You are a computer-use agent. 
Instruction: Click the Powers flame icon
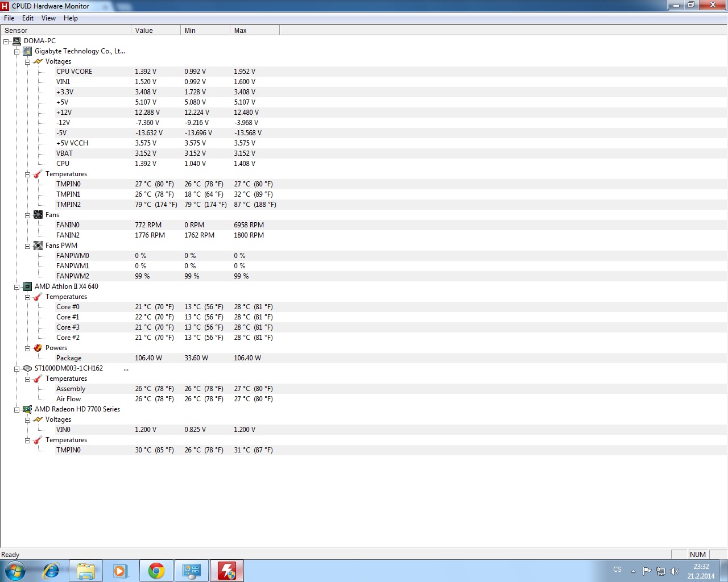(x=38, y=348)
